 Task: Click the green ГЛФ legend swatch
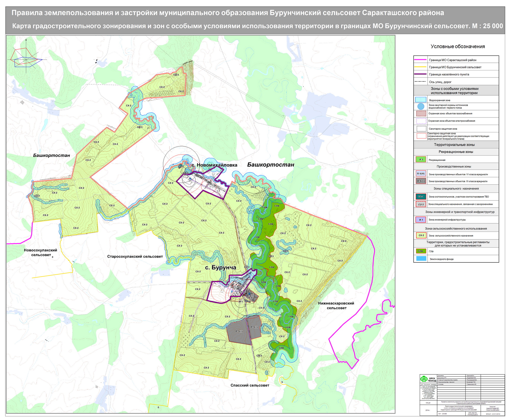point(421,251)
